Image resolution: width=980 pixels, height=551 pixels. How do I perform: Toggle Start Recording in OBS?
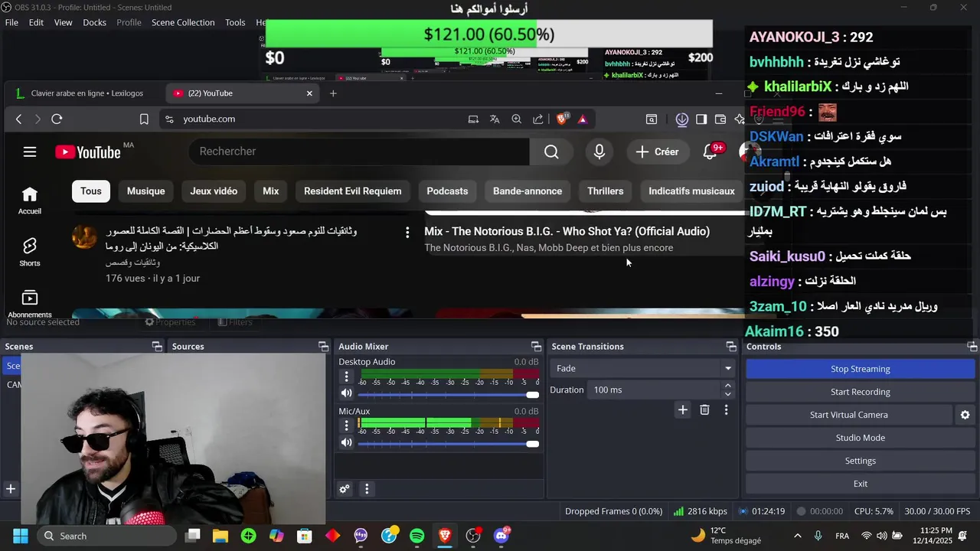860,392
